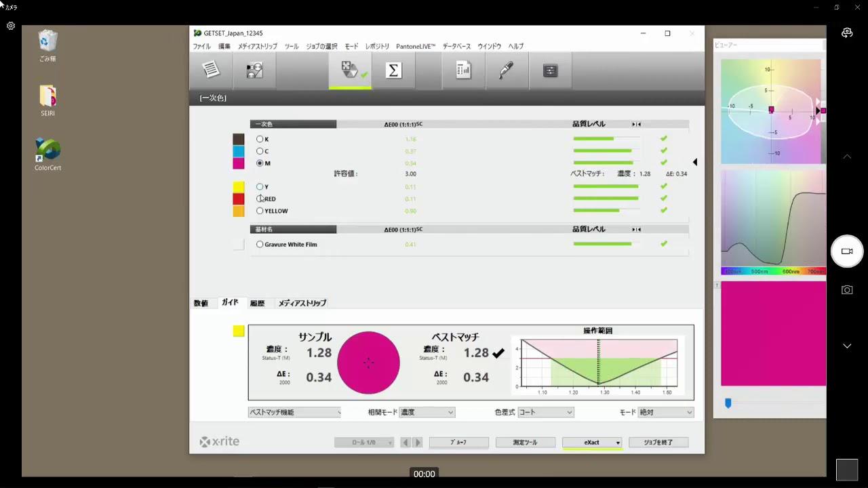
Task: Click the previous roll arrow button
Action: point(406,443)
